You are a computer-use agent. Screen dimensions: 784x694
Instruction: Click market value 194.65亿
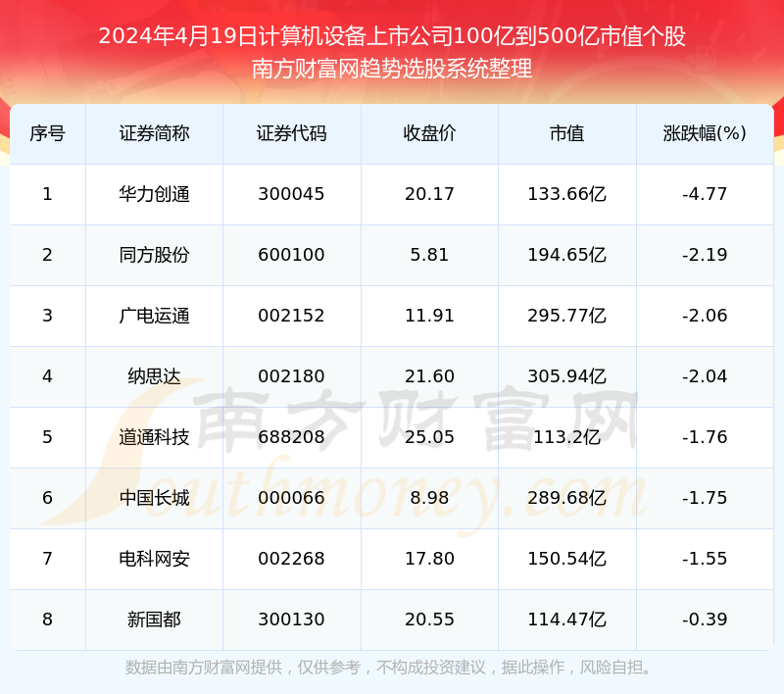(x=567, y=255)
